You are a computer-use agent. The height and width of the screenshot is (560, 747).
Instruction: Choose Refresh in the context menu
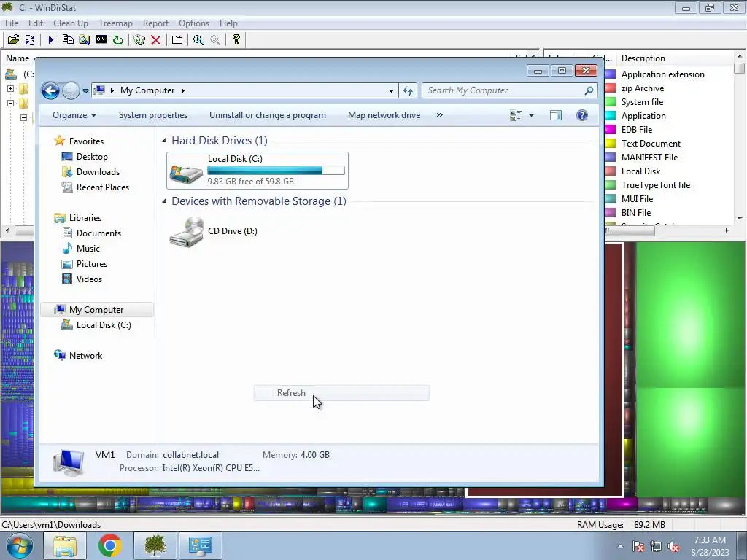pos(341,393)
